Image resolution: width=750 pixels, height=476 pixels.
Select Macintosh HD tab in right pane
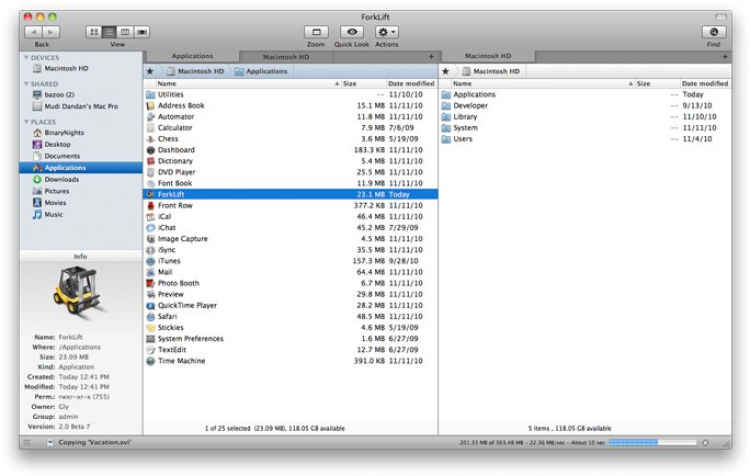coord(488,56)
